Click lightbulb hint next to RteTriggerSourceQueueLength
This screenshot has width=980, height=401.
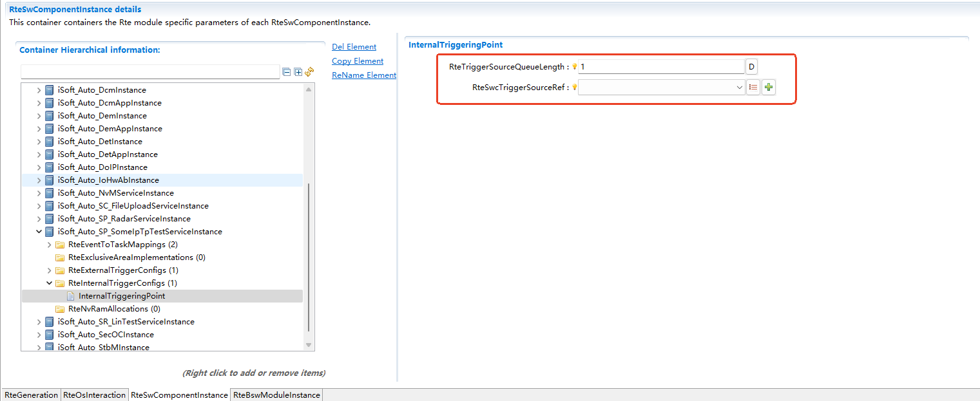point(574,67)
